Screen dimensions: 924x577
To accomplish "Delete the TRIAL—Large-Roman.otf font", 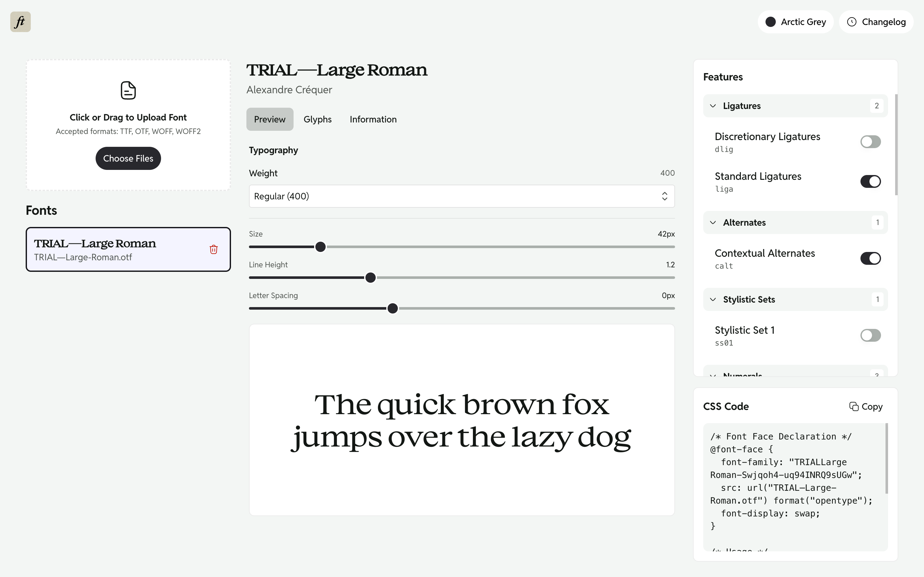I will click(x=213, y=249).
